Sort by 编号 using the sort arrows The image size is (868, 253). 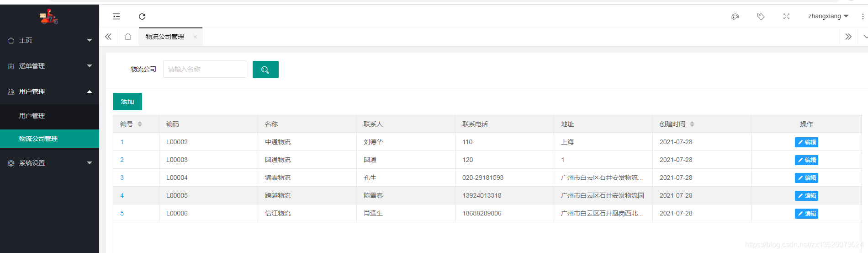tap(140, 124)
